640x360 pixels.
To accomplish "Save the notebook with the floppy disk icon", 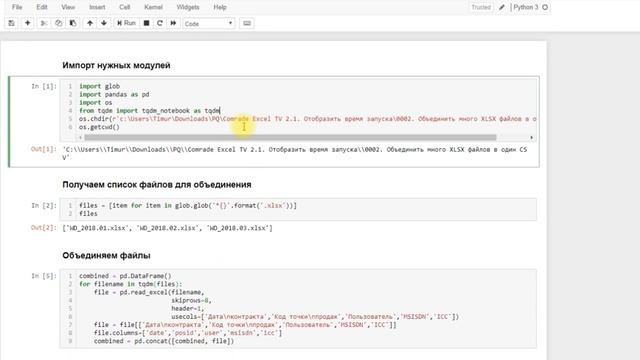I will 11,23.
